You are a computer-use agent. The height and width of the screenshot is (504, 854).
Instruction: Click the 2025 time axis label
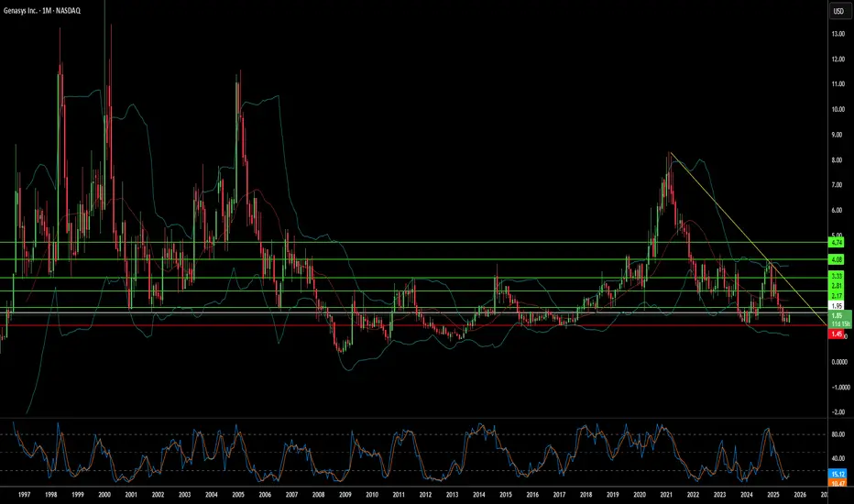click(x=772, y=495)
